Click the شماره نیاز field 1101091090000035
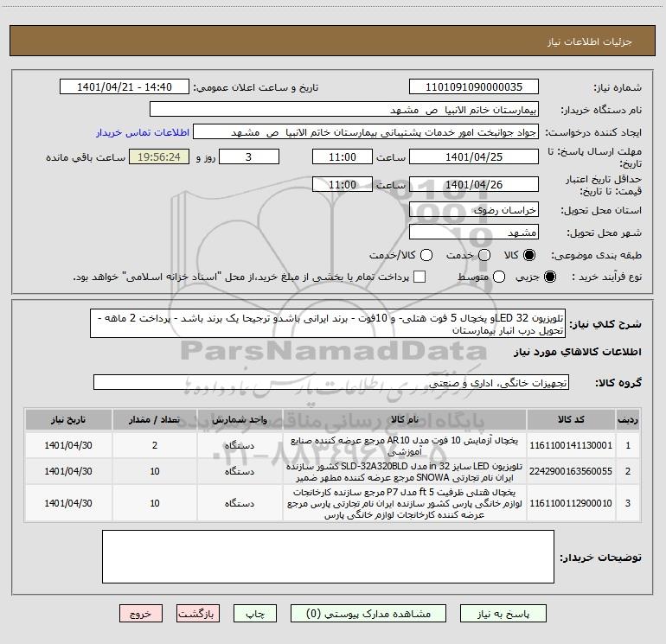The width and height of the screenshot is (666, 644). pyautogui.click(x=474, y=86)
